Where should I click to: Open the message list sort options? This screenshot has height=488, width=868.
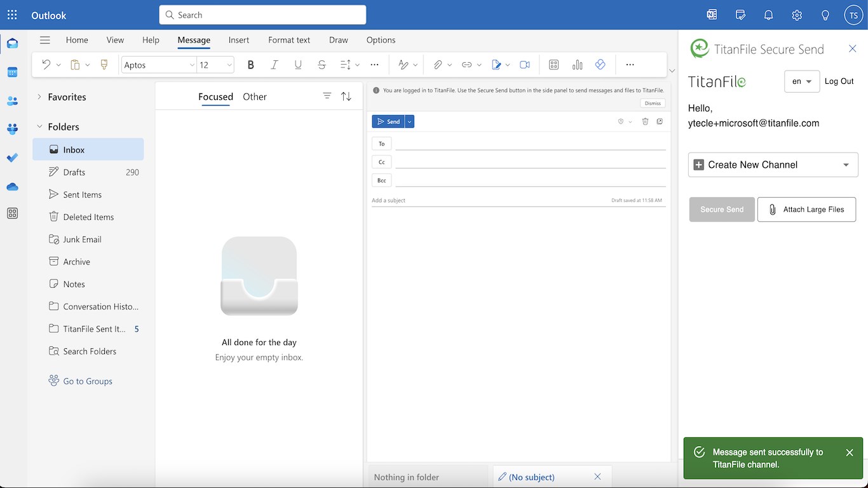(346, 96)
